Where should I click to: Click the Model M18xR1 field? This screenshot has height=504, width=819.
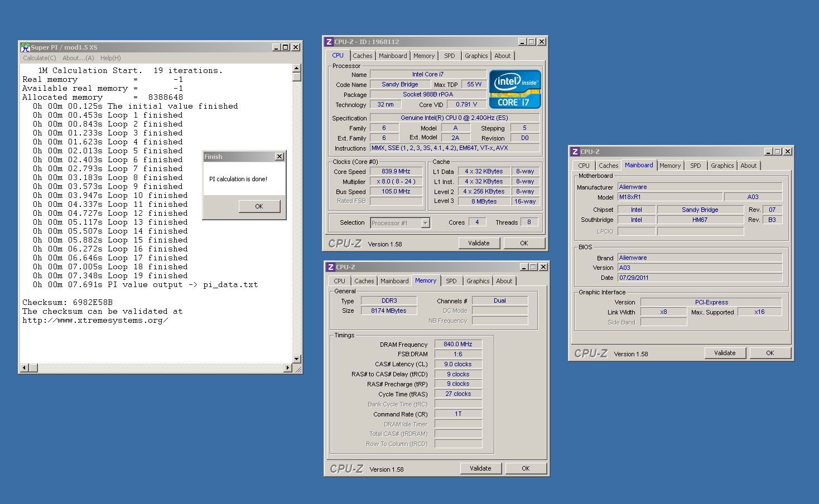[670, 197]
